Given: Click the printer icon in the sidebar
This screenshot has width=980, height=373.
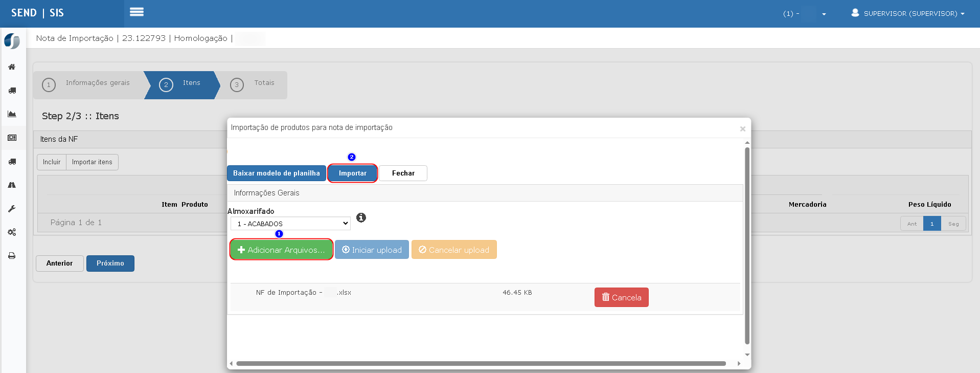Looking at the screenshot, I should [x=12, y=256].
